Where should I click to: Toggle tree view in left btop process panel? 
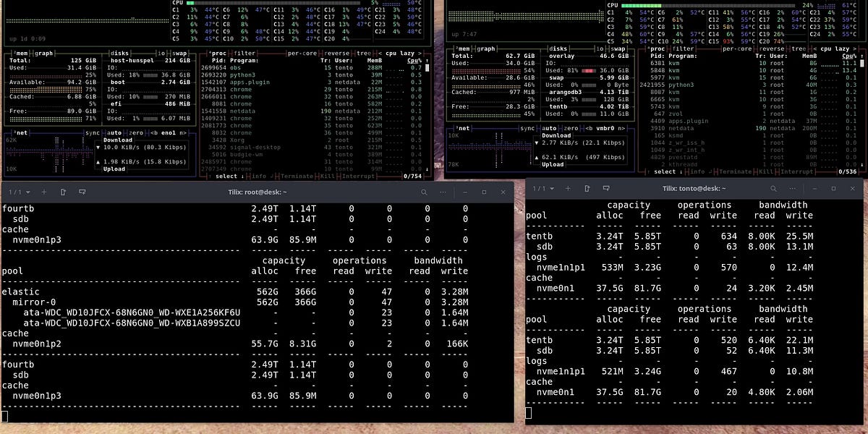click(363, 53)
